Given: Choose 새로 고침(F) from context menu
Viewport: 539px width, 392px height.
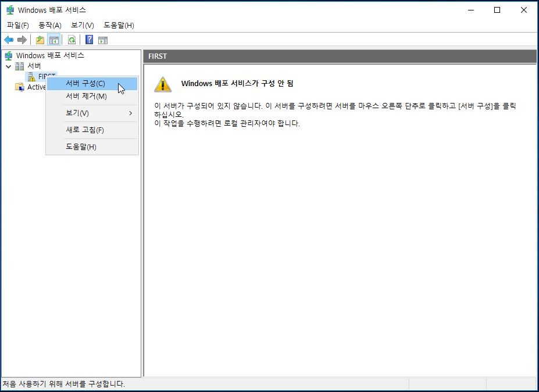Looking at the screenshot, I should (x=92, y=130).
